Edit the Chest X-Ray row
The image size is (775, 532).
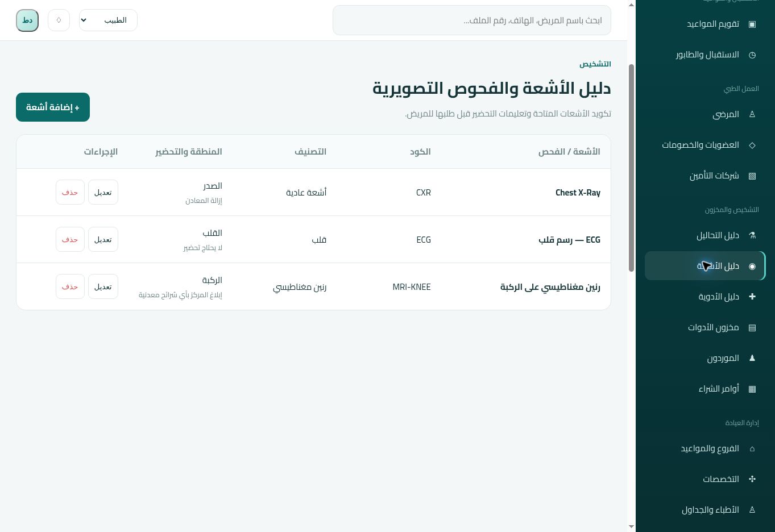pos(103,192)
